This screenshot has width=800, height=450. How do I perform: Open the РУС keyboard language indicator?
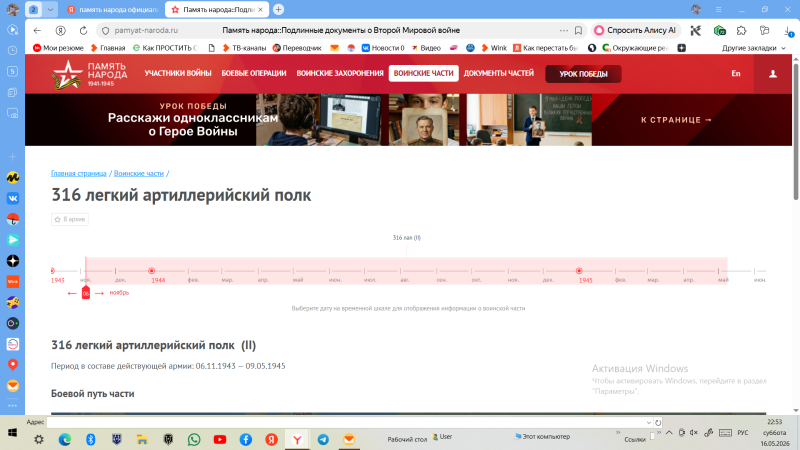[743, 433]
